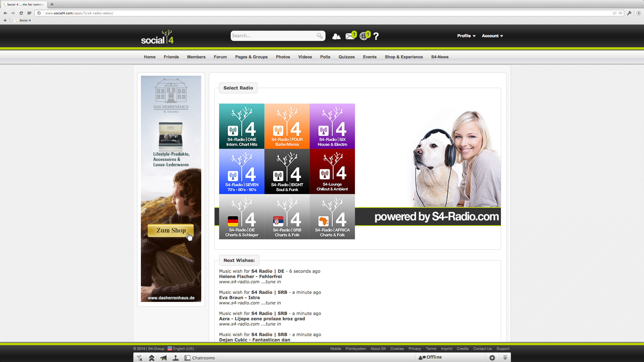Click the joystick icon in chat bar
644x362 pixels.
click(176, 358)
